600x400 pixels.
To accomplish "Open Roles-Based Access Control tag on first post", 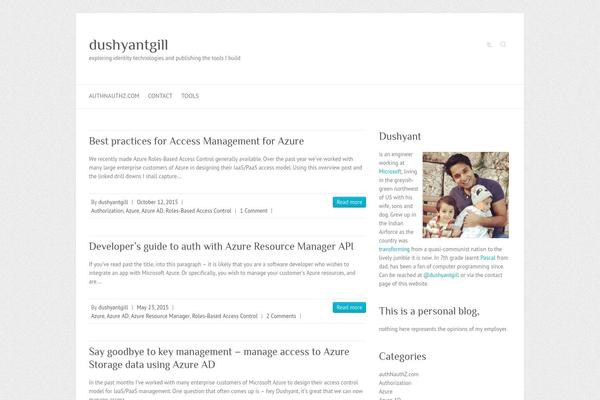I will point(199,211).
